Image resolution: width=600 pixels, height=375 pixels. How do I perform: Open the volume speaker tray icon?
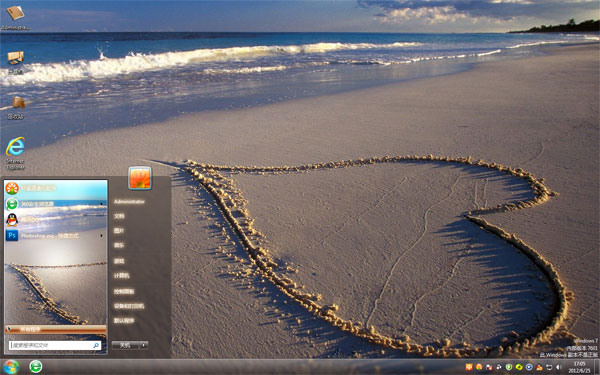[559, 367]
